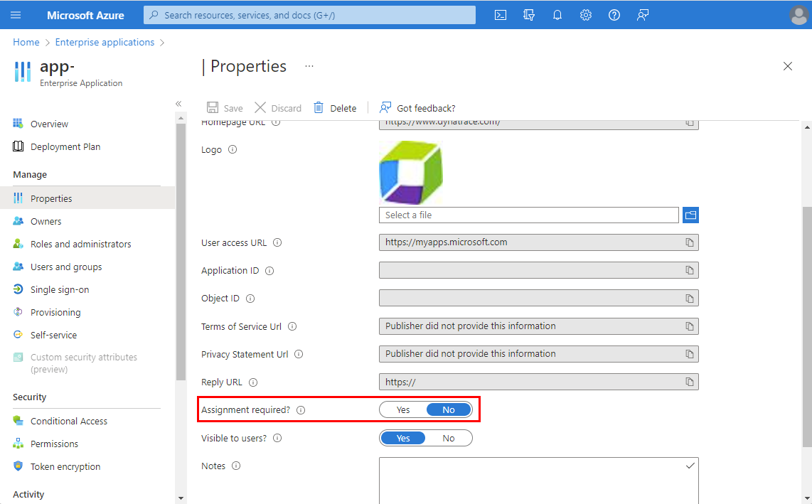
Task: Go to Enterprise applications breadcrumb
Action: tap(105, 42)
